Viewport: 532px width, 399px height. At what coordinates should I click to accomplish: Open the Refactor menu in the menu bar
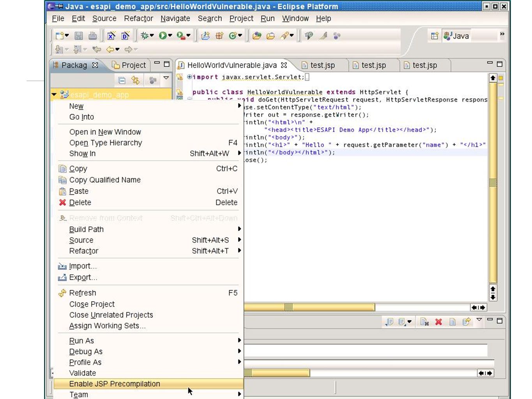138,18
